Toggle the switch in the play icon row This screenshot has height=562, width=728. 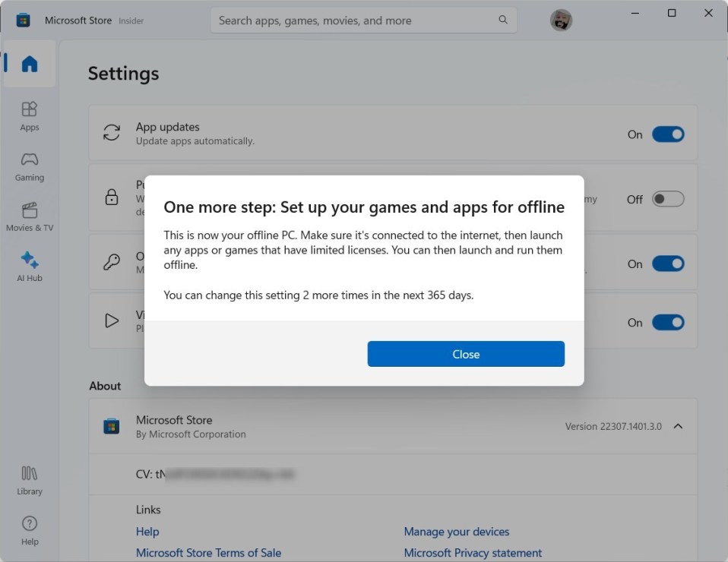pyautogui.click(x=668, y=323)
